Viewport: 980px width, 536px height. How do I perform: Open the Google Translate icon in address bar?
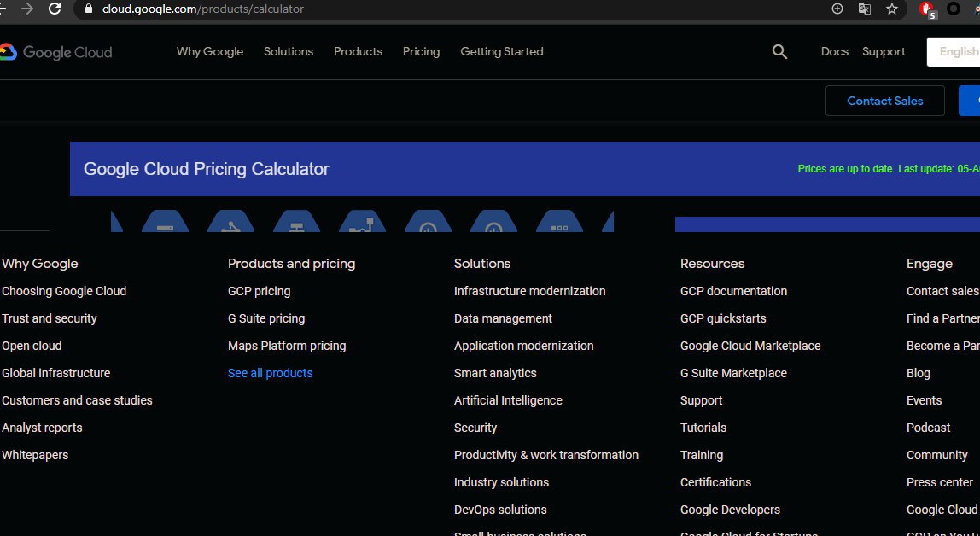click(865, 9)
